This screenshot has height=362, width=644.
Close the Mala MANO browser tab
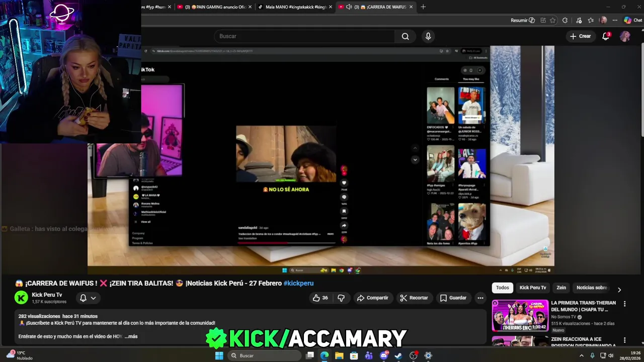pyautogui.click(x=331, y=7)
